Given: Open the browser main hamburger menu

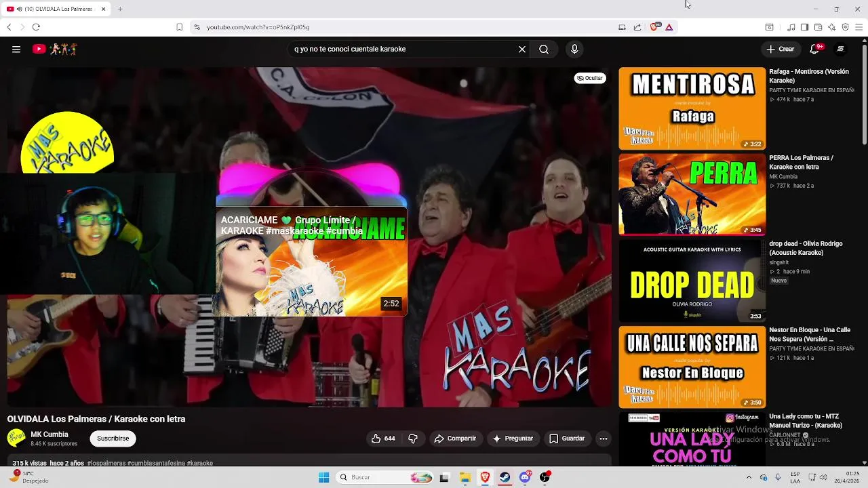Looking at the screenshot, I should click(x=859, y=27).
